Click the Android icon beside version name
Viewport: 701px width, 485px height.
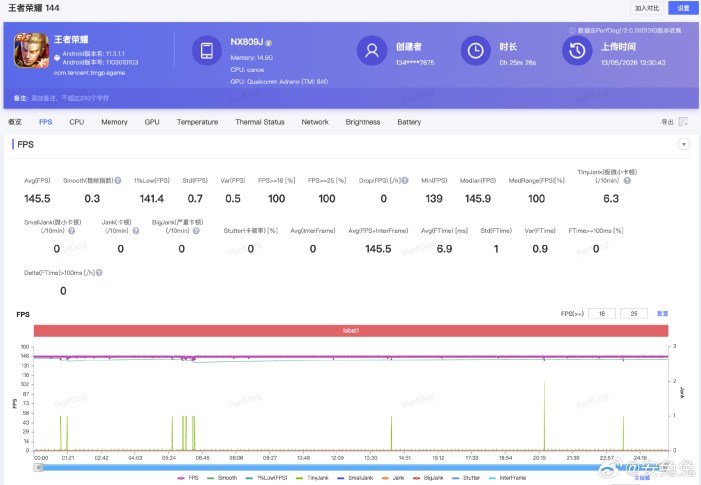click(x=57, y=58)
